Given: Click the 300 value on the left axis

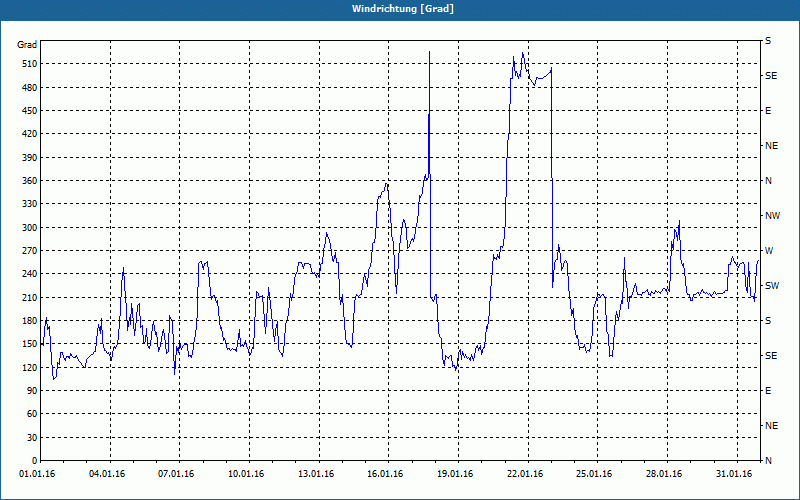Looking at the screenshot, I should (30, 228).
